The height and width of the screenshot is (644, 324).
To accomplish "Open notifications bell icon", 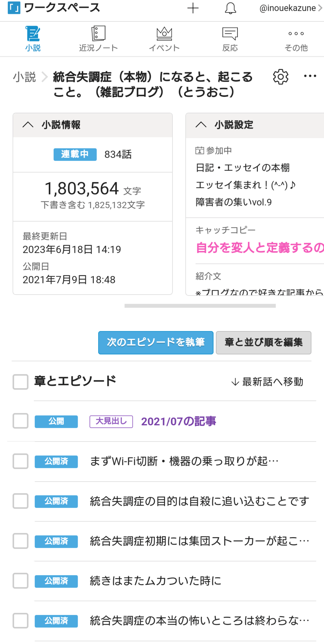I will pyautogui.click(x=230, y=8).
